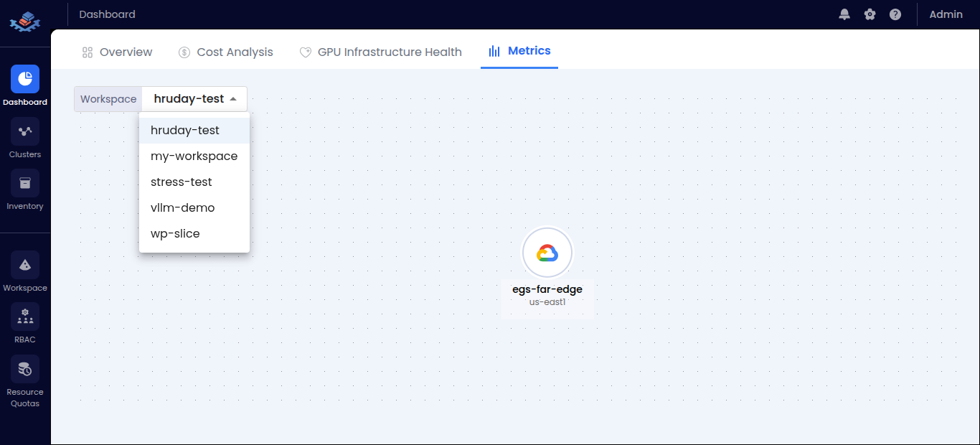This screenshot has width=980, height=445.
Task: Choose vllm-demo from the workspace list
Action: [182, 207]
